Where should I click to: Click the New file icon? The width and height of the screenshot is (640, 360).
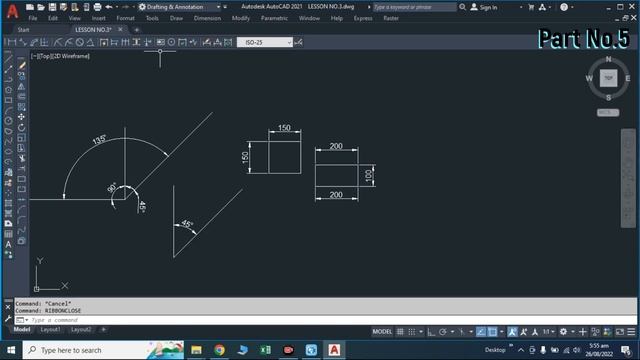(x=30, y=7)
